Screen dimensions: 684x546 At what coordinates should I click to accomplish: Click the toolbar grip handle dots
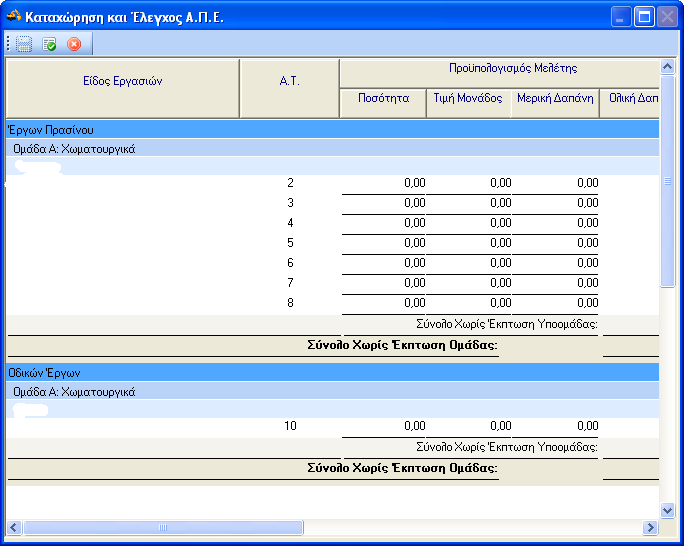click(x=8, y=44)
